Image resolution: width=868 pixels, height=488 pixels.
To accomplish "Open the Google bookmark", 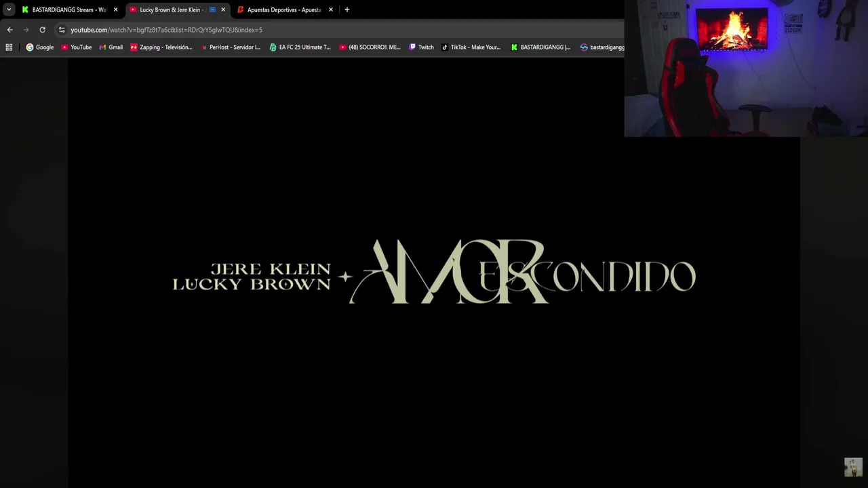I will point(40,47).
